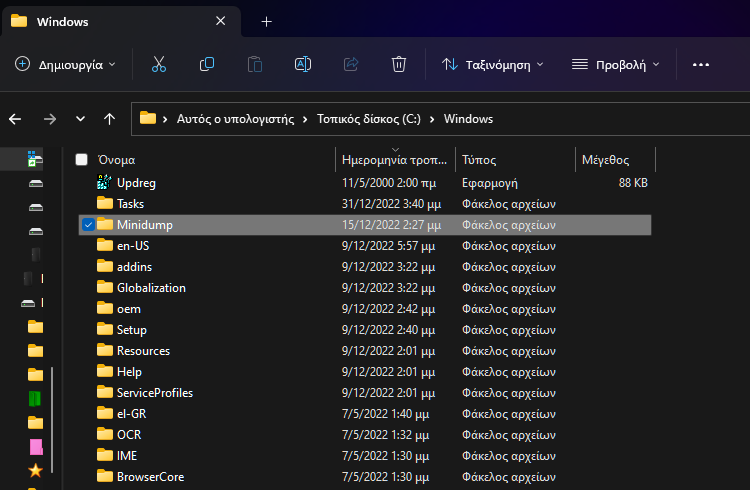Image resolution: width=750 pixels, height=490 pixels.
Task: Add a new tab with plus button
Action: [266, 22]
